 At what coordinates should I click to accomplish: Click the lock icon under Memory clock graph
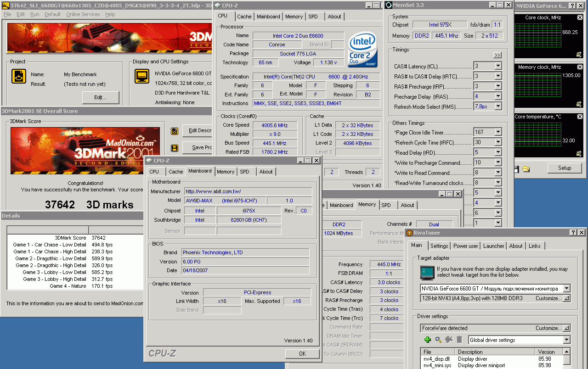click(x=579, y=104)
